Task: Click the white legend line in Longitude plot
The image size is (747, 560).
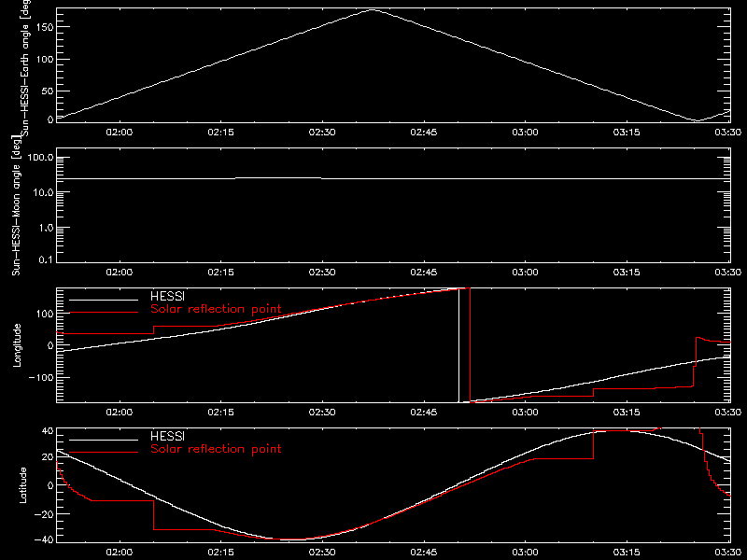Action: point(104,300)
